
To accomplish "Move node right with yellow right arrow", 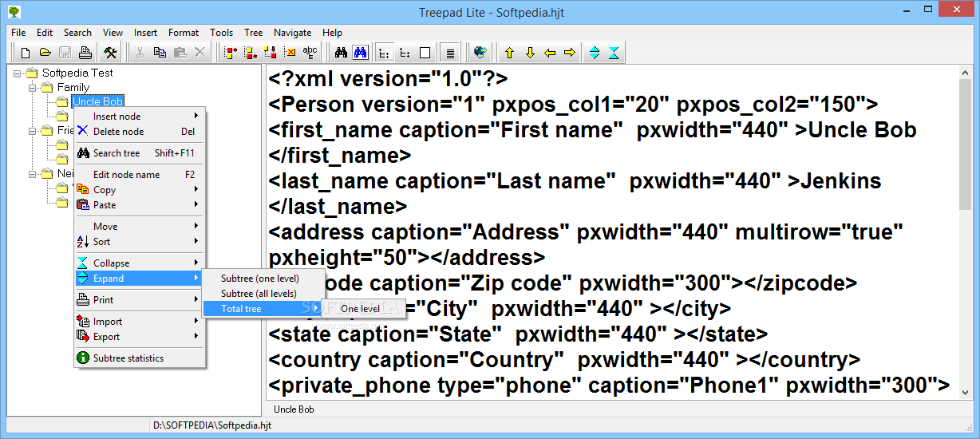I will point(569,53).
